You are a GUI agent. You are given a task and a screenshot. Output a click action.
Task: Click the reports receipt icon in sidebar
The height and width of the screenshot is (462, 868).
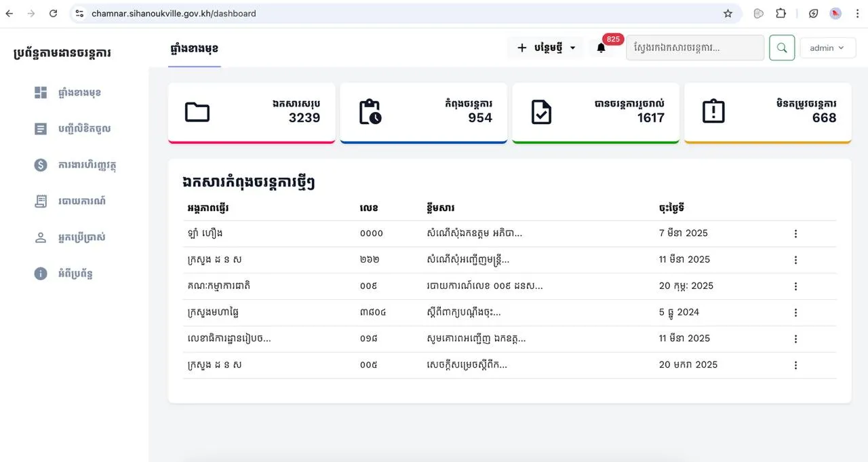tap(41, 201)
